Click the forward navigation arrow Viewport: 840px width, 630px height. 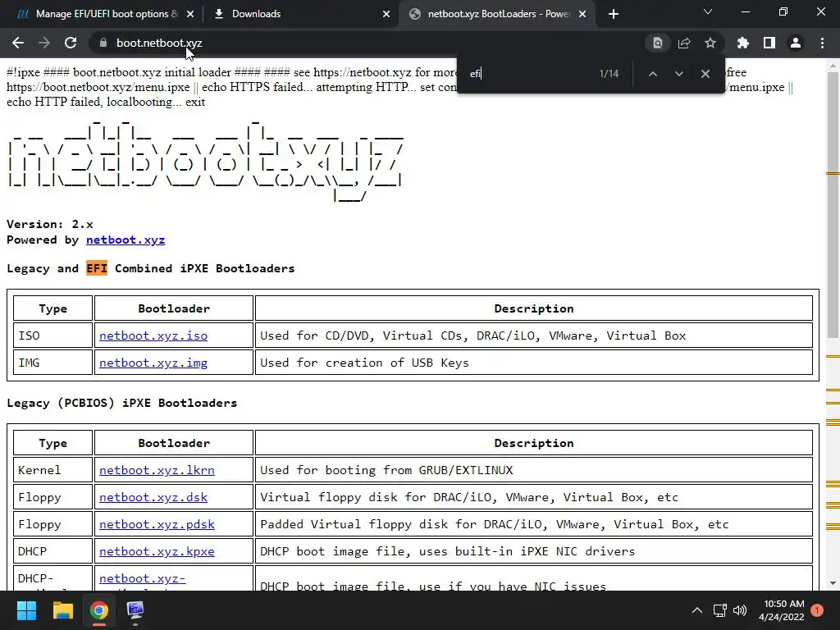coord(44,43)
